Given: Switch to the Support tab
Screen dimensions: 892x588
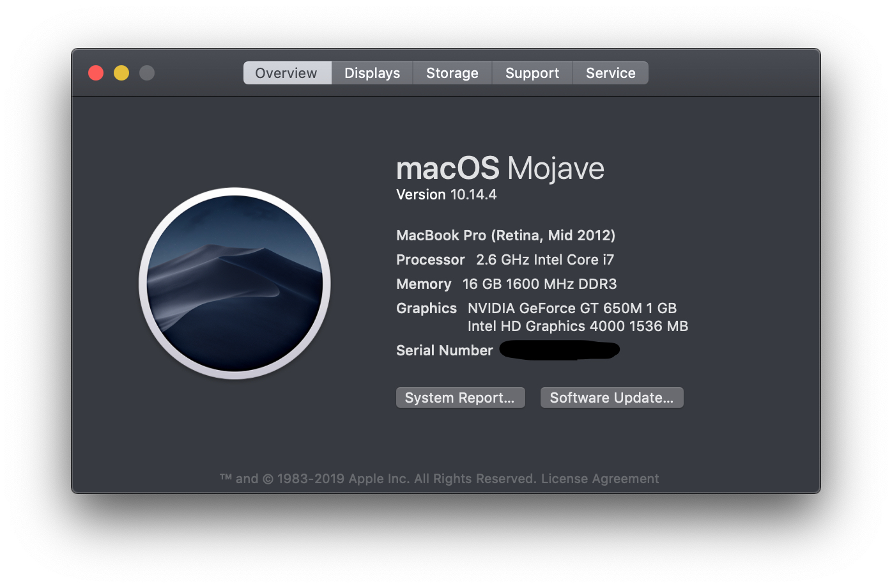Looking at the screenshot, I should 532,73.
